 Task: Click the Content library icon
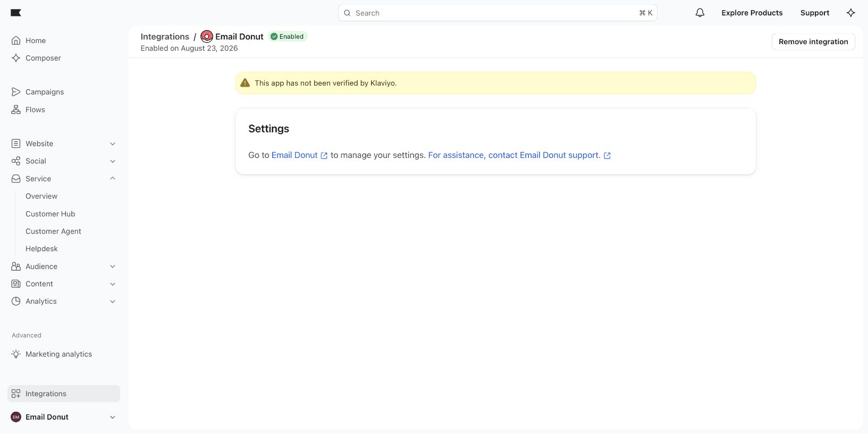(16, 284)
